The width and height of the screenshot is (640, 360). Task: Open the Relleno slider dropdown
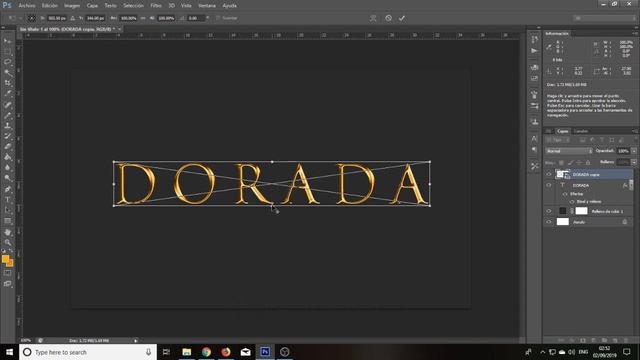(634, 162)
